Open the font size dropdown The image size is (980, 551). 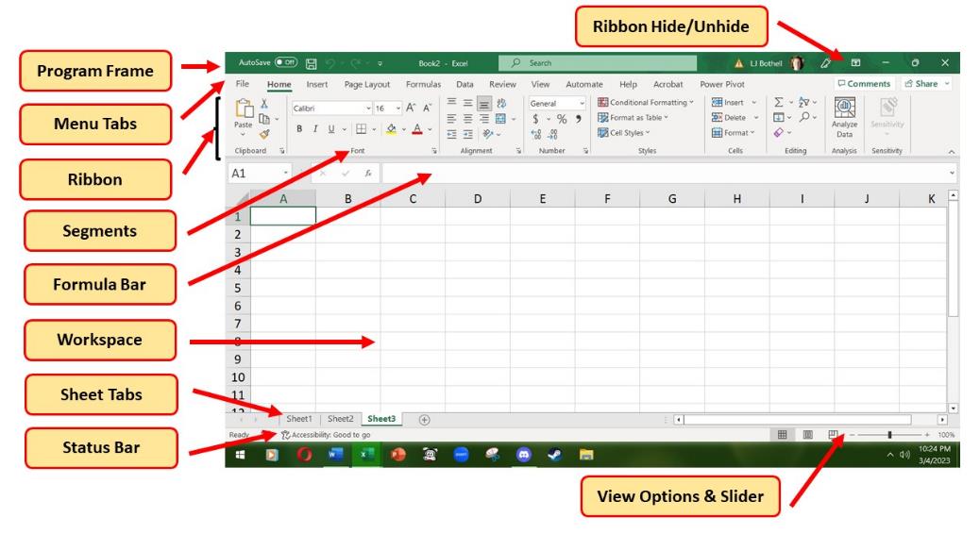coord(396,108)
